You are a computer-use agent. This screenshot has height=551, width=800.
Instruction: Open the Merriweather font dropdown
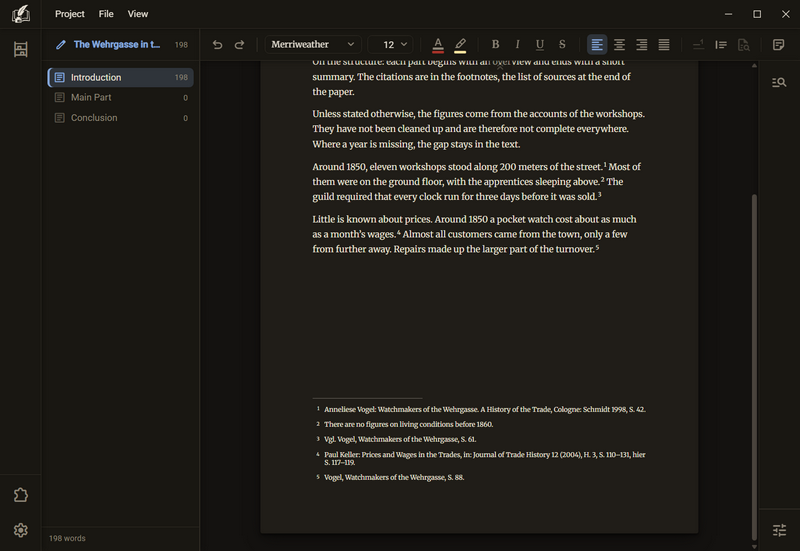pos(313,44)
